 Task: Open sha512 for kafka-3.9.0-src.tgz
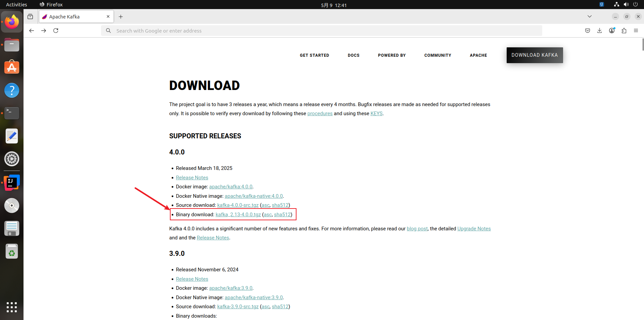pos(280,307)
